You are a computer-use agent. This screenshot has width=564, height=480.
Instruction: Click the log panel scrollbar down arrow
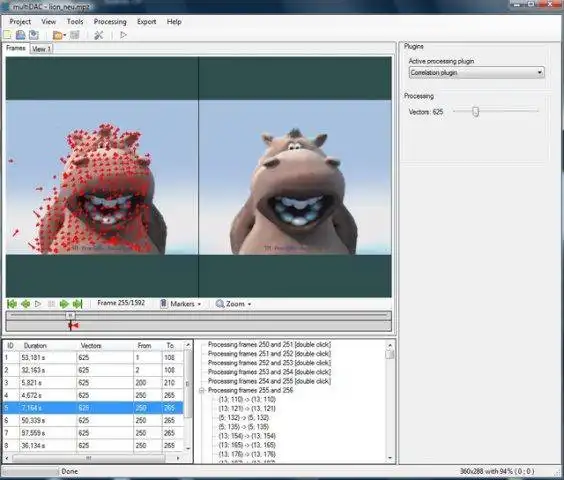point(390,458)
